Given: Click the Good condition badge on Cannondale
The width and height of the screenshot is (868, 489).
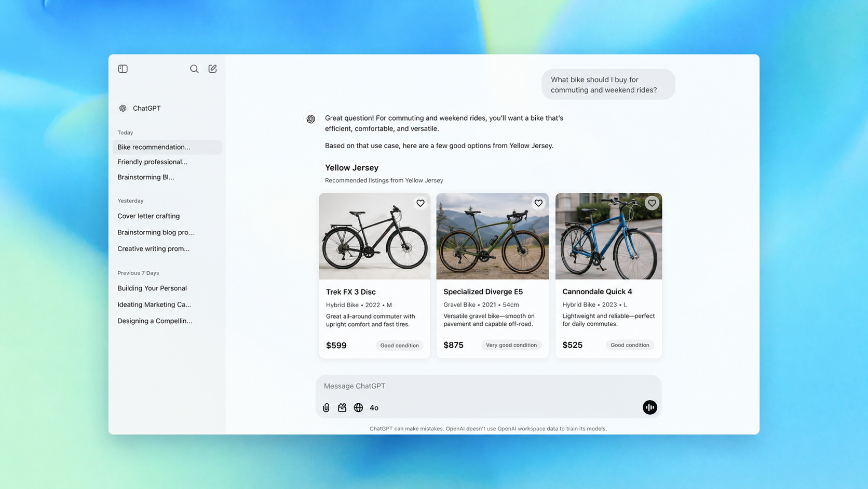Looking at the screenshot, I should (630, 345).
